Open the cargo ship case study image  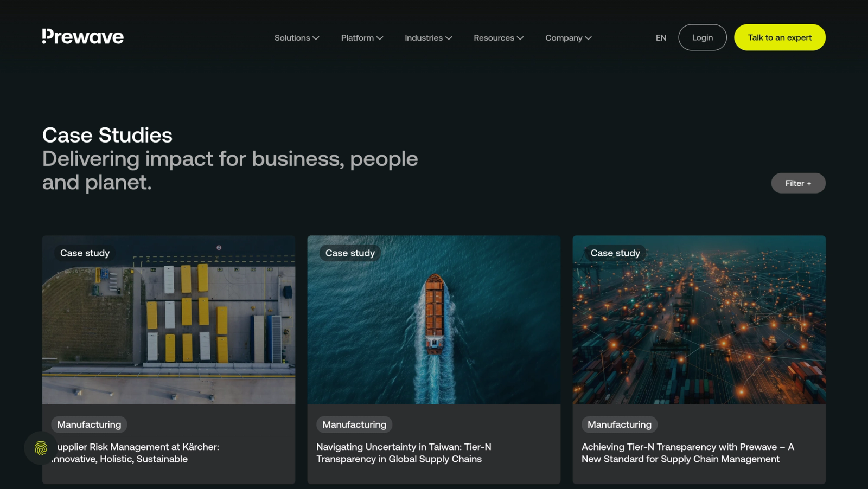[434, 320]
